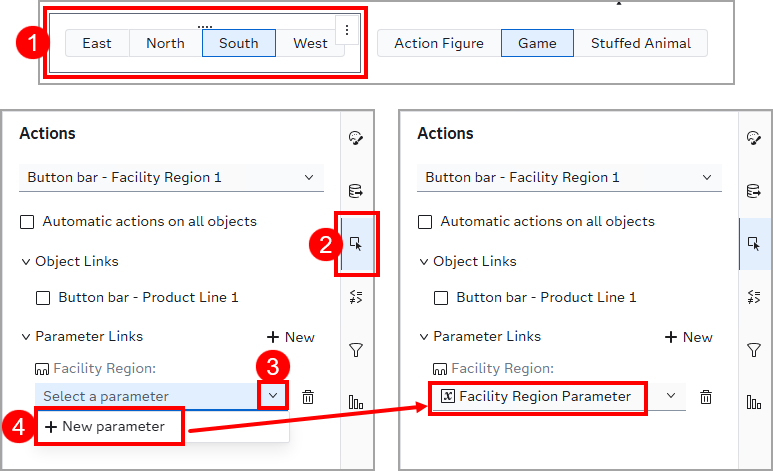The height and width of the screenshot is (471, 773).
Task: Open Rank chart icon in right panel
Action: 754,402
